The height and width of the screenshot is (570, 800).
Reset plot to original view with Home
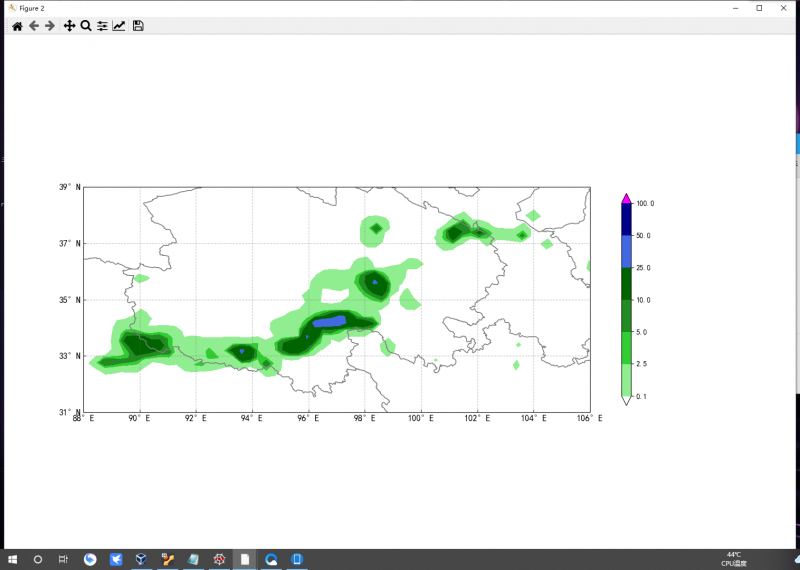[17, 26]
